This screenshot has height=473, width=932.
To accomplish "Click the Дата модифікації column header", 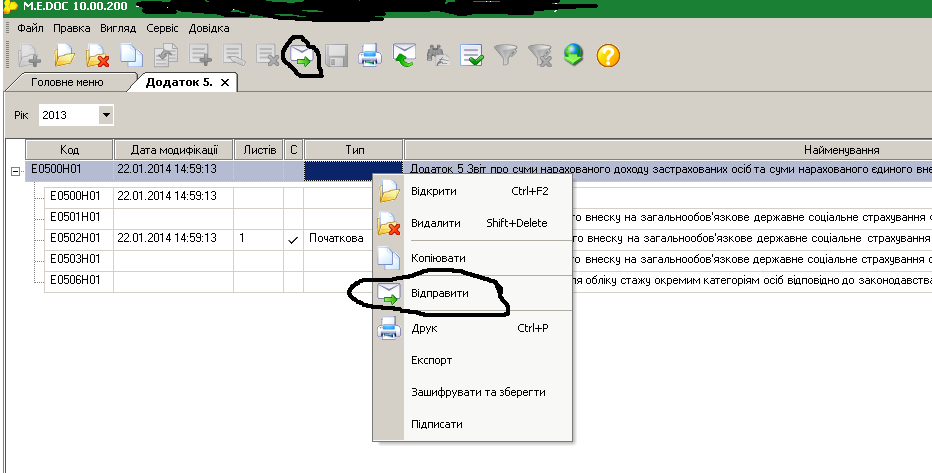I will (174, 150).
